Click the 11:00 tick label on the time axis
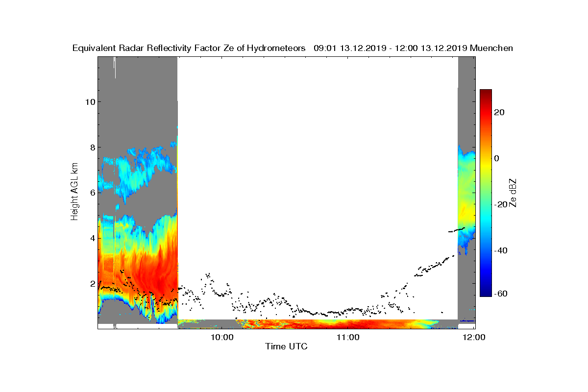The height and width of the screenshot is (392, 588). pos(348,337)
